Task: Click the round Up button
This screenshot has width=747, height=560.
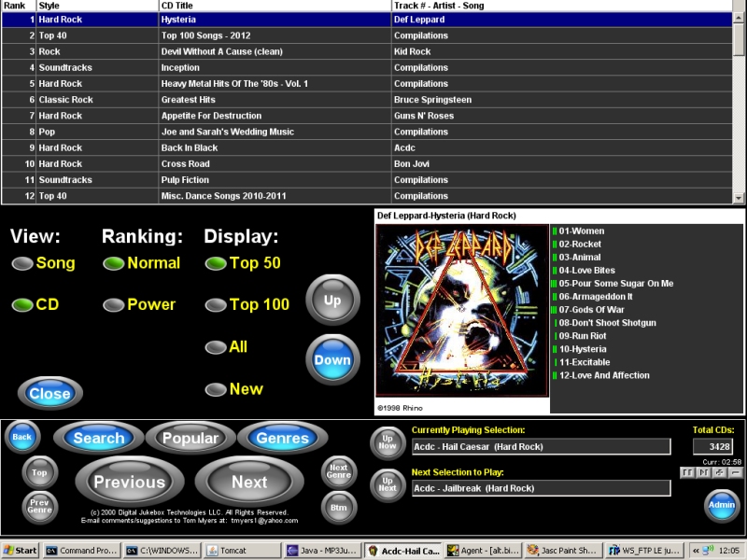Action: click(332, 300)
